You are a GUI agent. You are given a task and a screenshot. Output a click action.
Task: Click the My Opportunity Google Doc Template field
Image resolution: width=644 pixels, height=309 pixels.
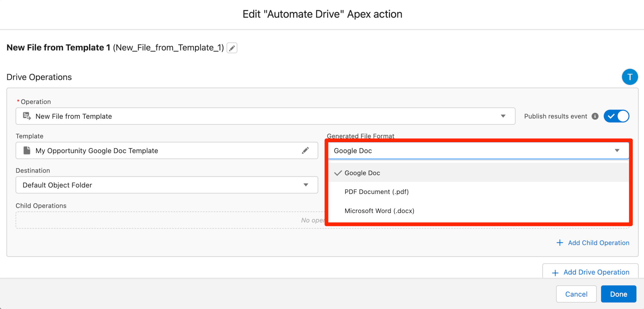[167, 151]
